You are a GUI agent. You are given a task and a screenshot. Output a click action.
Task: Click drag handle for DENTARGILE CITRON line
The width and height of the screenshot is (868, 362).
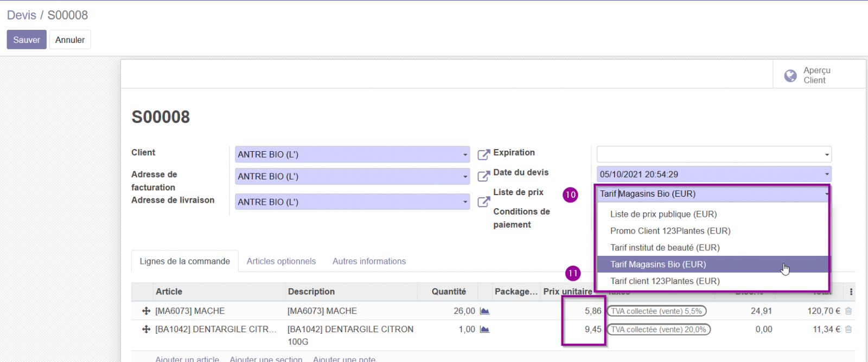click(146, 329)
